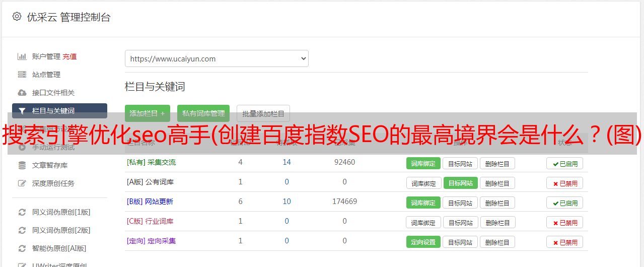
Task: Open the [私有] 采集交流 column name
Action: (151, 162)
